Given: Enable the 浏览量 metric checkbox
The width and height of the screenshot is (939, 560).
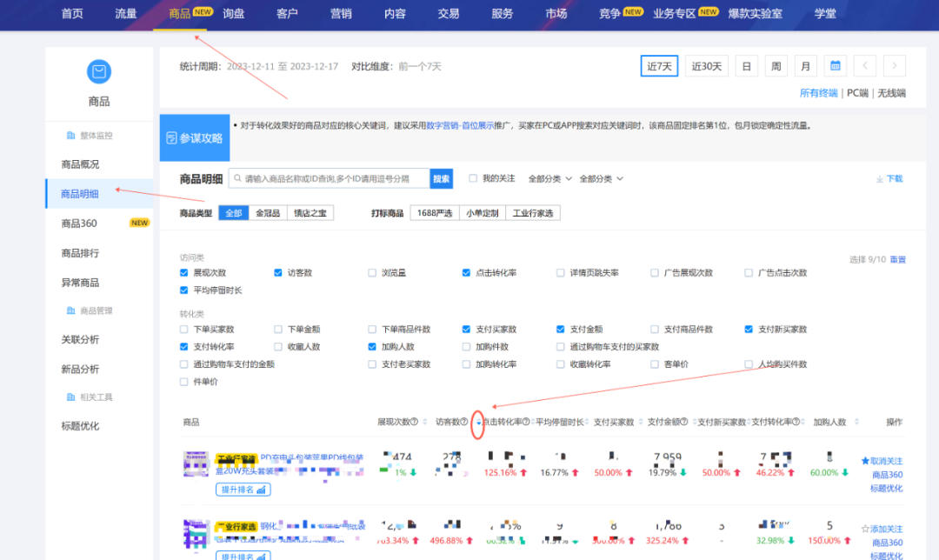Looking at the screenshot, I should pos(372,273).
